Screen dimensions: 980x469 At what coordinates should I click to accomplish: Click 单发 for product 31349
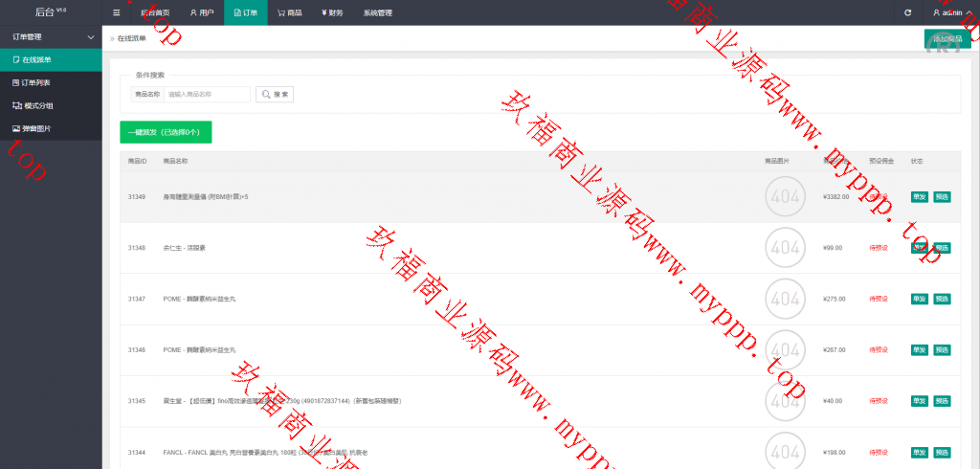919,196
